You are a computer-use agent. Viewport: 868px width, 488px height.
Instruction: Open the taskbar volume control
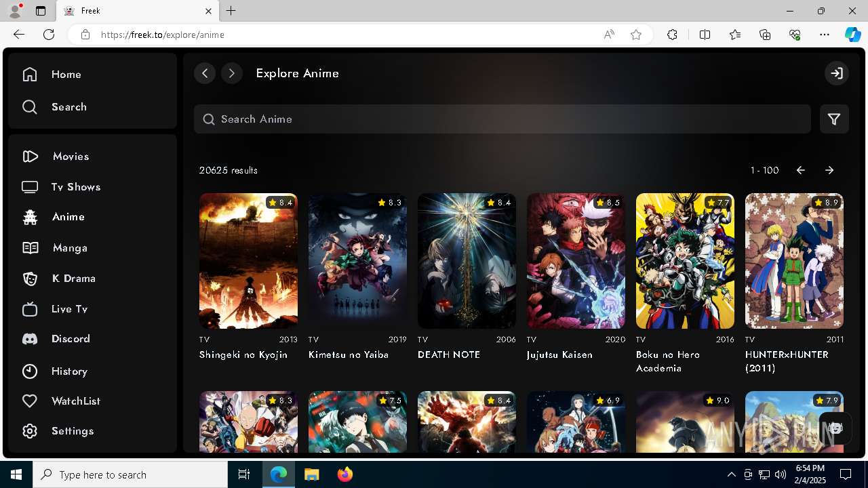tap(781, 474)
